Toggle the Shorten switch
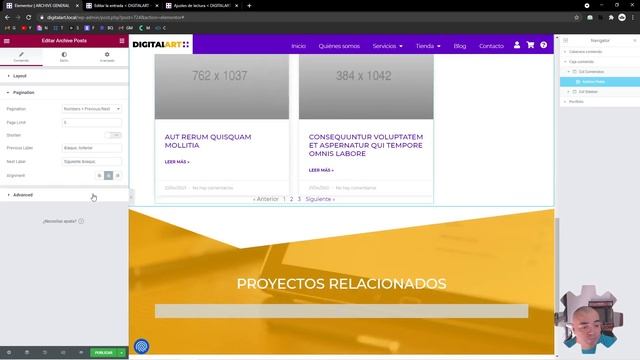The image size is (640, 360). tap(113, 135)
